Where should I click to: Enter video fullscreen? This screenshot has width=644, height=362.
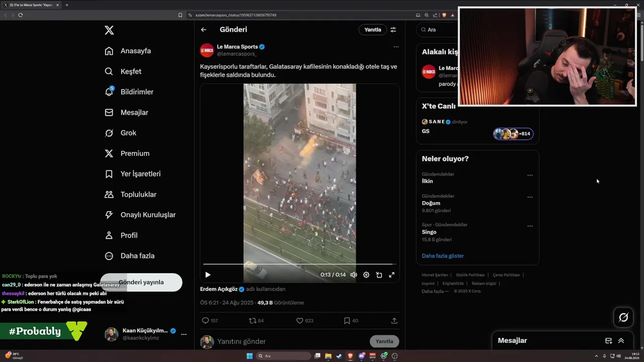tap(391, 275)
